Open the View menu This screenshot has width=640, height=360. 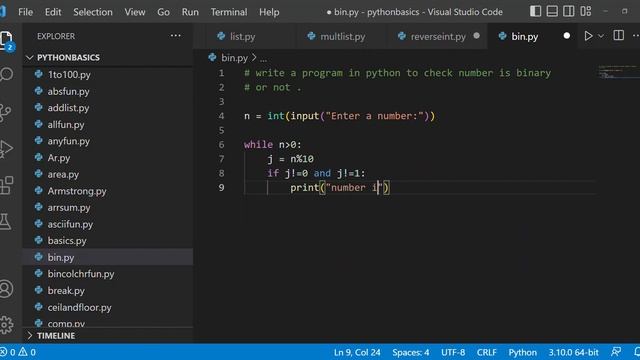pyautogui.click(x=135, y=12)
